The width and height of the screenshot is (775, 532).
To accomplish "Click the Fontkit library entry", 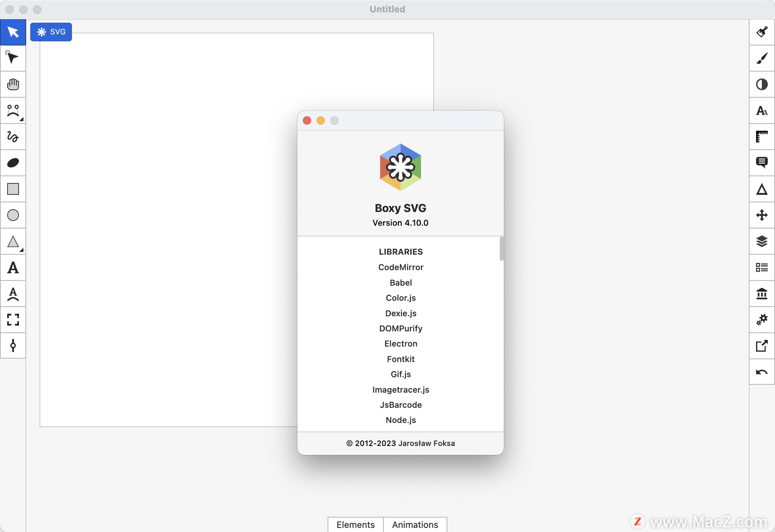I will click(400, 359).
